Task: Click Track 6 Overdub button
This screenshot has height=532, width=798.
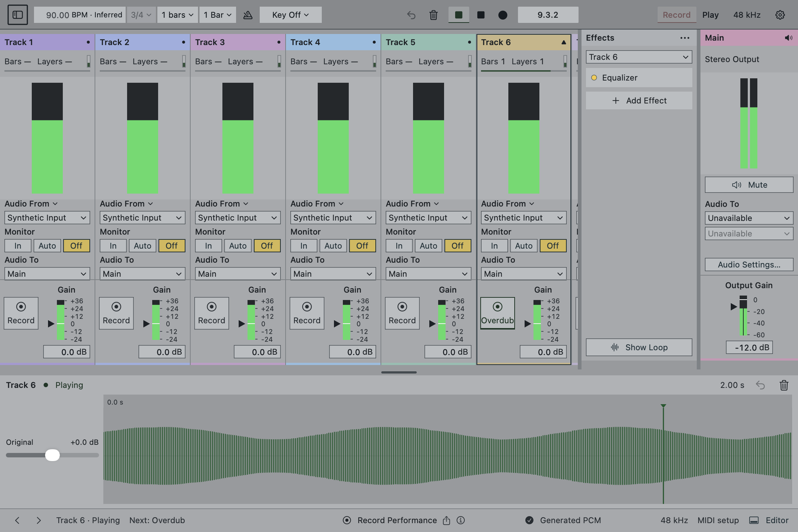Action: (x=497, y=313)
